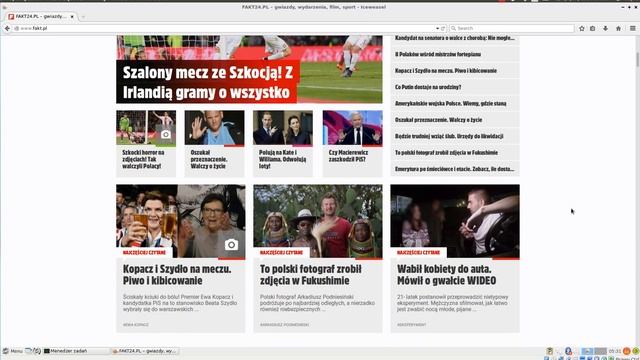640x360 pixels.
Task: Click NAJCZĘŚCIEJ CZYTANE label on Kopacz card
Action: 144,253
